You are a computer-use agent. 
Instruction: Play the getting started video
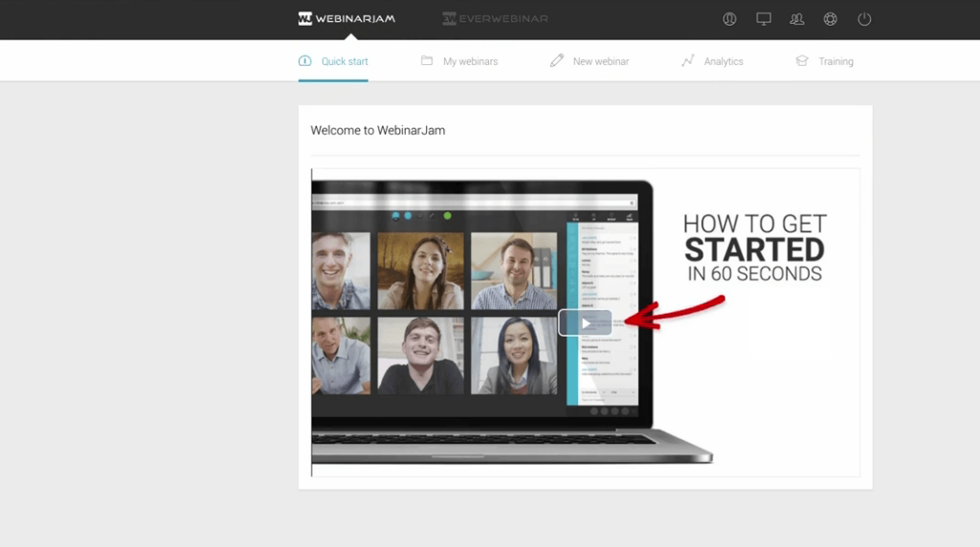[x=585, y=323]
